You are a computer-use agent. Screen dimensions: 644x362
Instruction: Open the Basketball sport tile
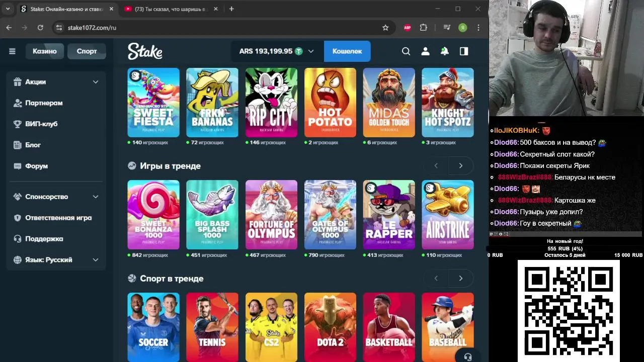[x=389, y=327]
